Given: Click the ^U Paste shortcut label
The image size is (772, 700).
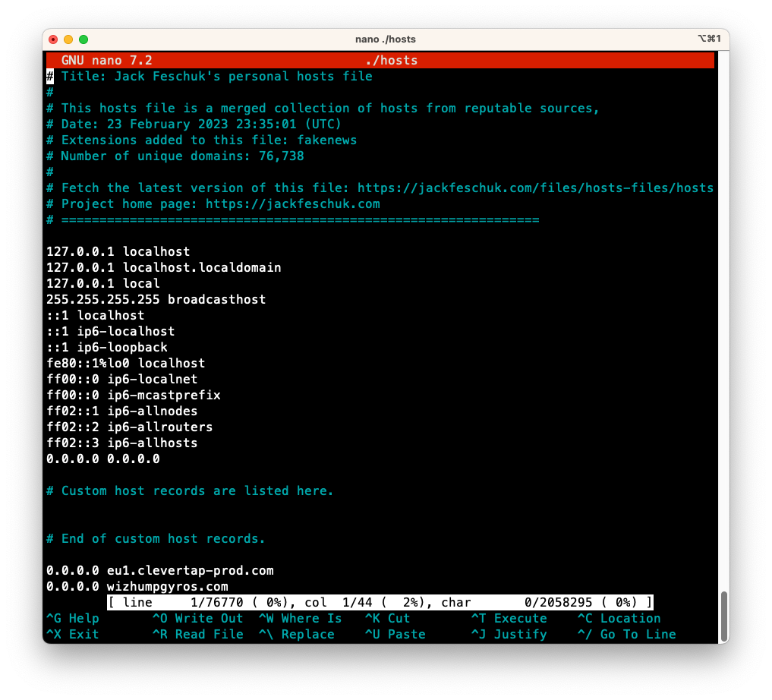Looking at the screenshot, I should click(395, 634).
